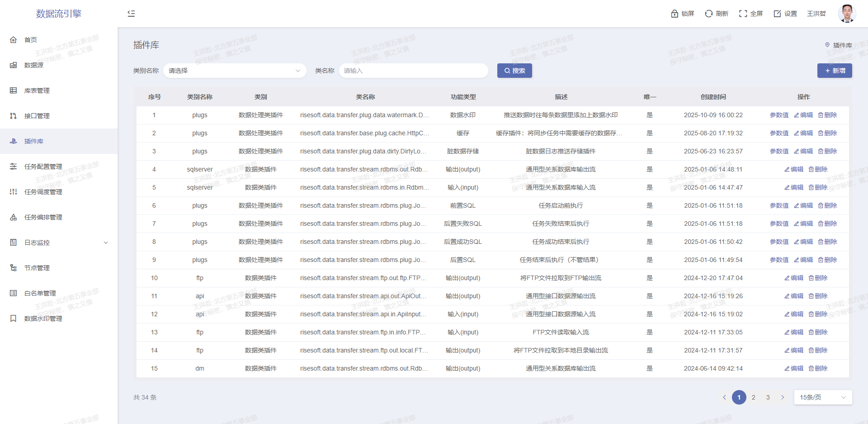Click the 数据源 sidebar icon
This screenshot has height=424, width=868.
click(x=14, y=65)
